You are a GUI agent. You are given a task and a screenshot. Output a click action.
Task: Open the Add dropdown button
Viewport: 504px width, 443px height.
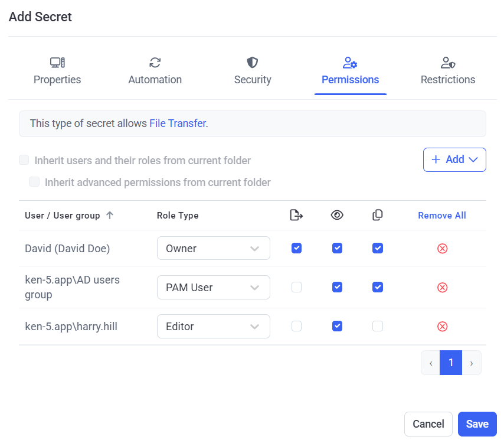pyautogui.click(x=454, y=159)
